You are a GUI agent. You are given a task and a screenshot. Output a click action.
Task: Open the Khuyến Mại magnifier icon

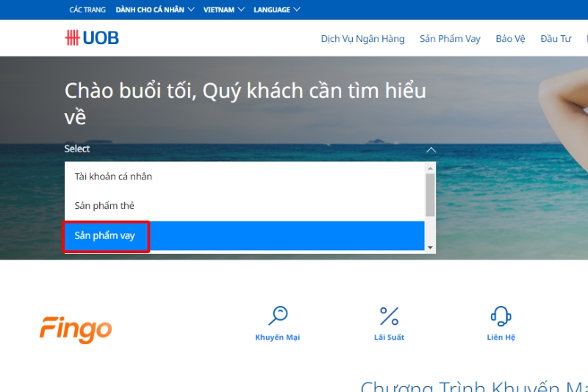click(278, 316)
